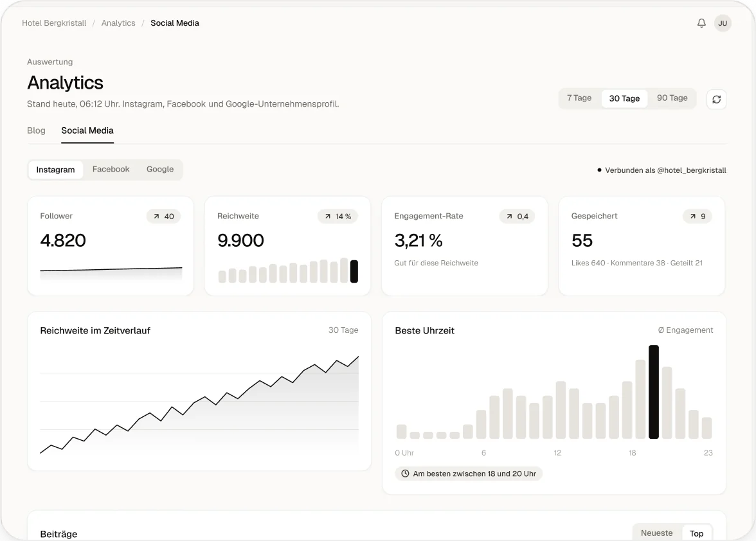Click the clock icon in best-time chip

pyautogui.click(x=406, y=474)
